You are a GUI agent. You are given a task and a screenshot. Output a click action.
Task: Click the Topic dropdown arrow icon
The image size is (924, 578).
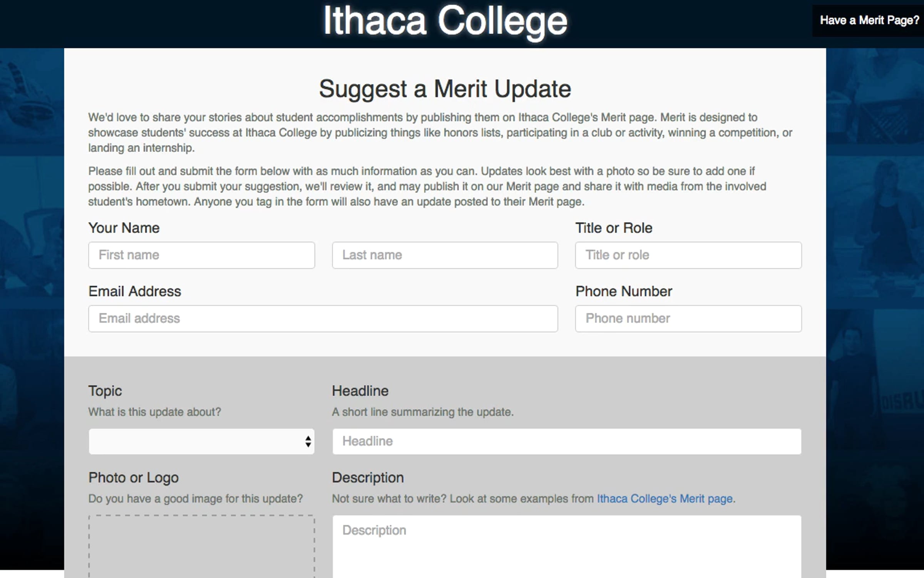(x=308, y=441)
